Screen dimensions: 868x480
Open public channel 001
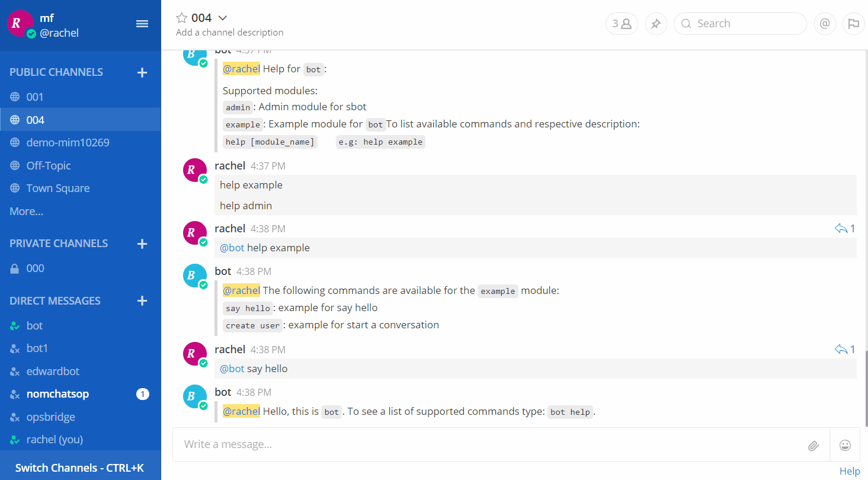pyautogui.click(x=81, y=97)
